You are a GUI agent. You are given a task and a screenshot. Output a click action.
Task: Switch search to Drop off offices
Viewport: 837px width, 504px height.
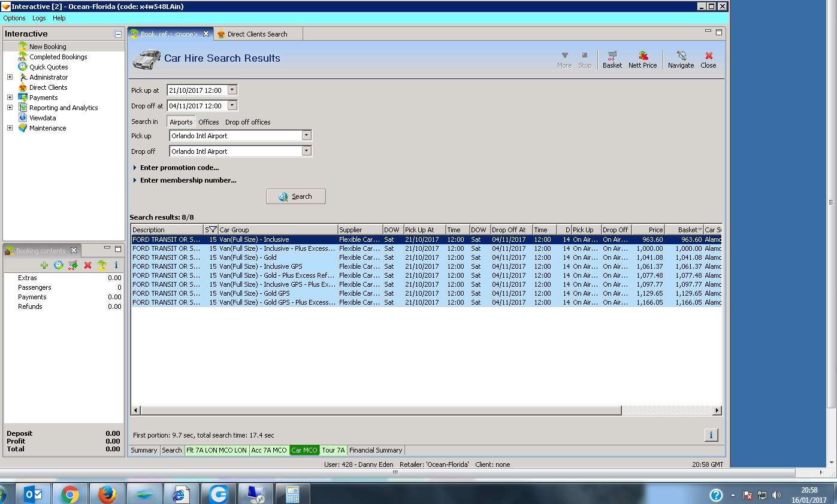click(247, 122)
